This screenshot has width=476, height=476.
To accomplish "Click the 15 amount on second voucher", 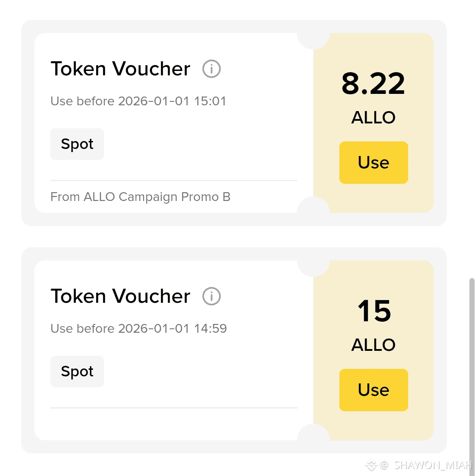I will point(374,311).
